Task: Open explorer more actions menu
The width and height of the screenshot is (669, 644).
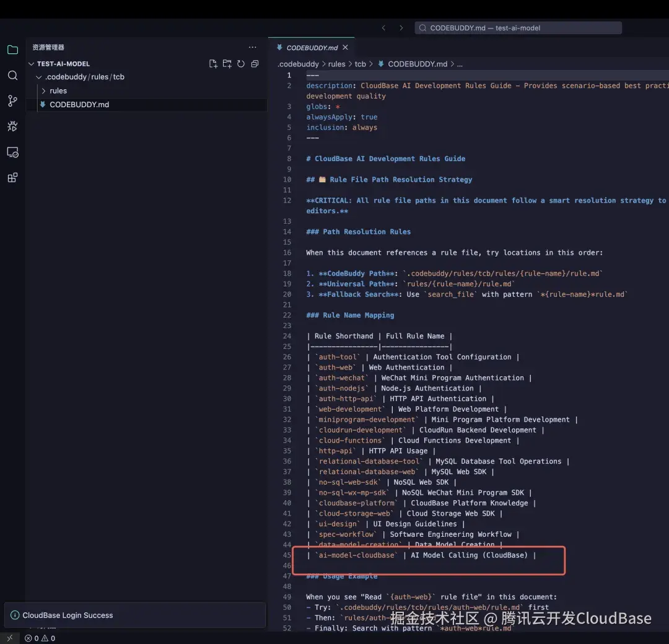Action: 253,47
